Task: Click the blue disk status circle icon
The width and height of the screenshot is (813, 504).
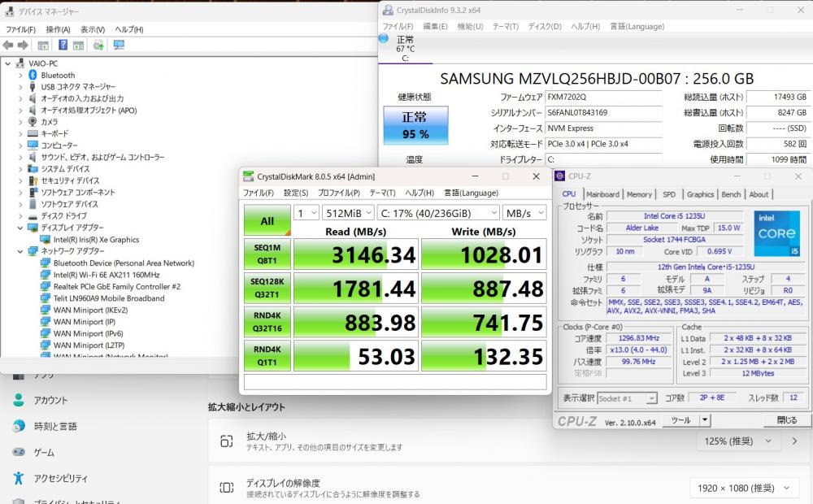Action: click(x=384, y=38)
